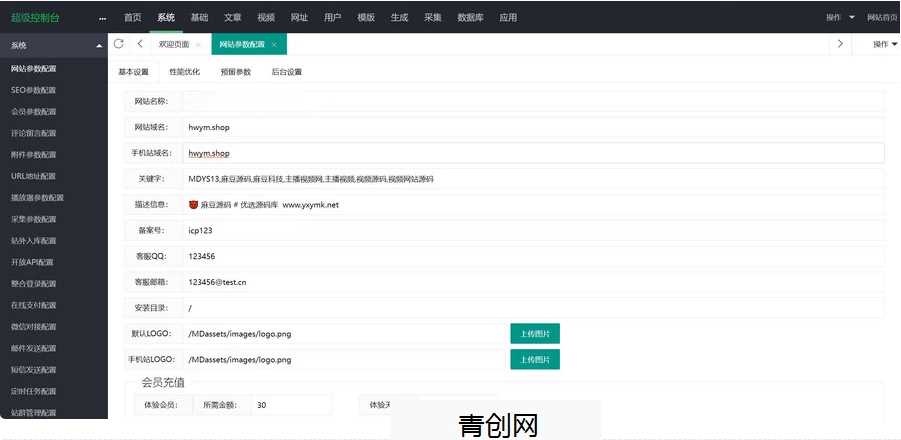Screen dimensions: 901x440
Task: Click the 所需金额 field showing 30
Action: [291, 405]
